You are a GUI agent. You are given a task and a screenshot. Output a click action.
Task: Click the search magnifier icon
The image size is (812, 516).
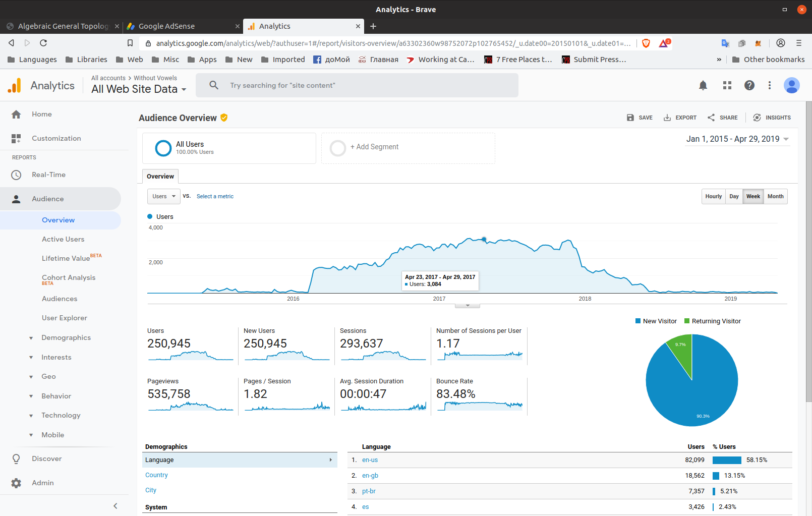pos(214,85)
